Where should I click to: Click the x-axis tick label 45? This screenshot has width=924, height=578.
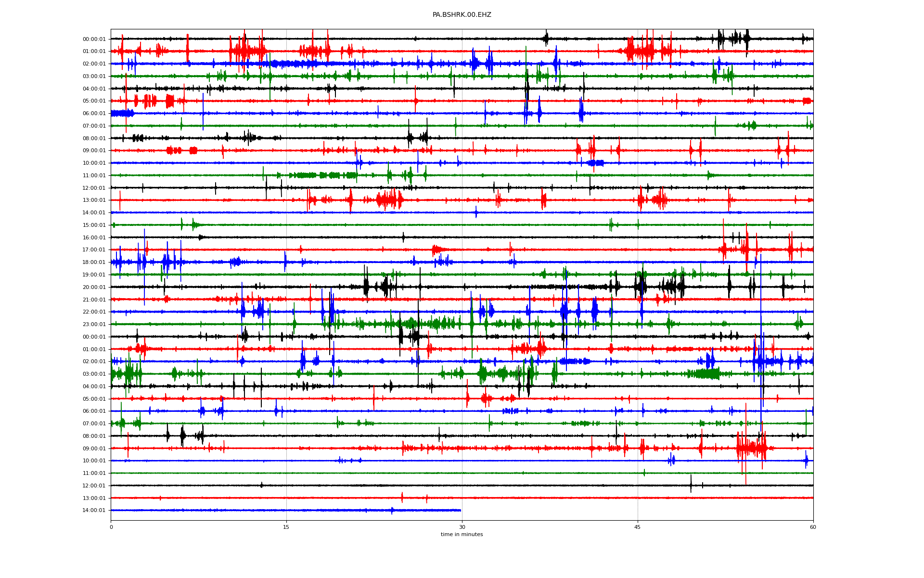tap(638, 527)
